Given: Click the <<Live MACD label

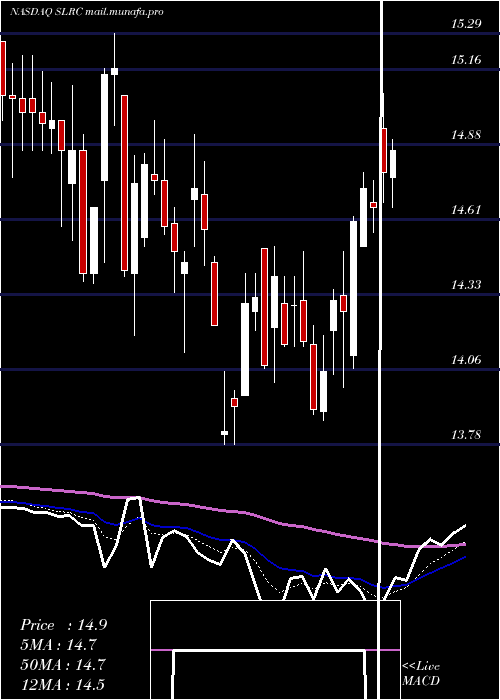Looking at the screenshot, I should point(421,674).
